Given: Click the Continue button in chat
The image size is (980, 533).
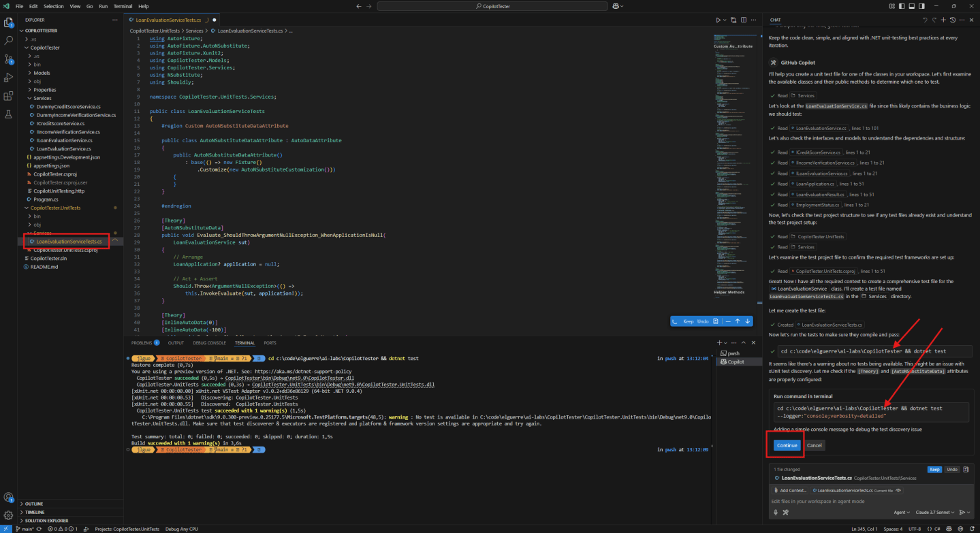Looking at the screenshot, I should [786, 445].
